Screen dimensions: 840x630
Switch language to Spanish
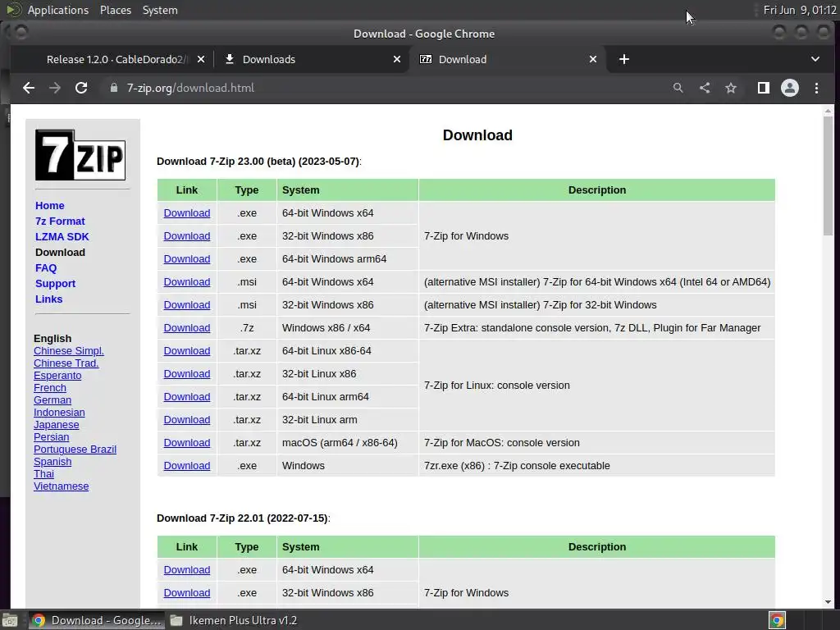(x=52, y=462)
